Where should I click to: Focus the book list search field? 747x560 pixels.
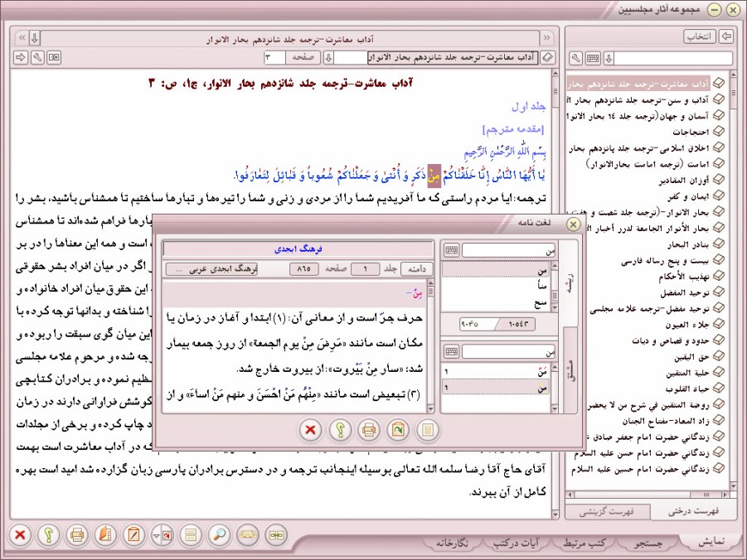click(x=673, y=59)
